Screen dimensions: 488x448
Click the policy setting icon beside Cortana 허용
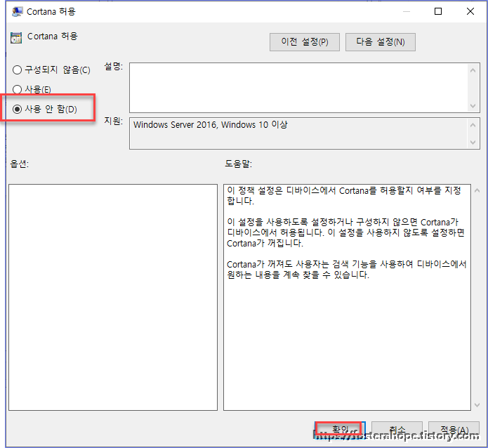click(x=16, y=38)
